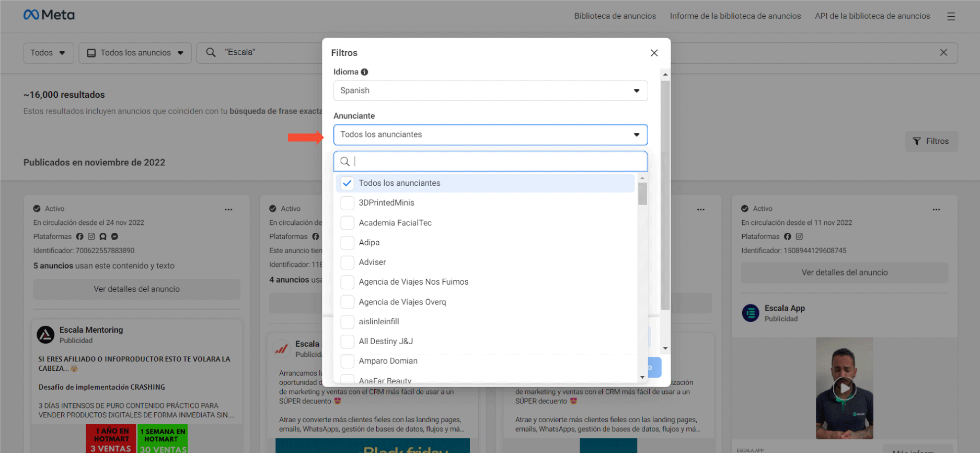Check Agencia de Viajes Overq

347,302
